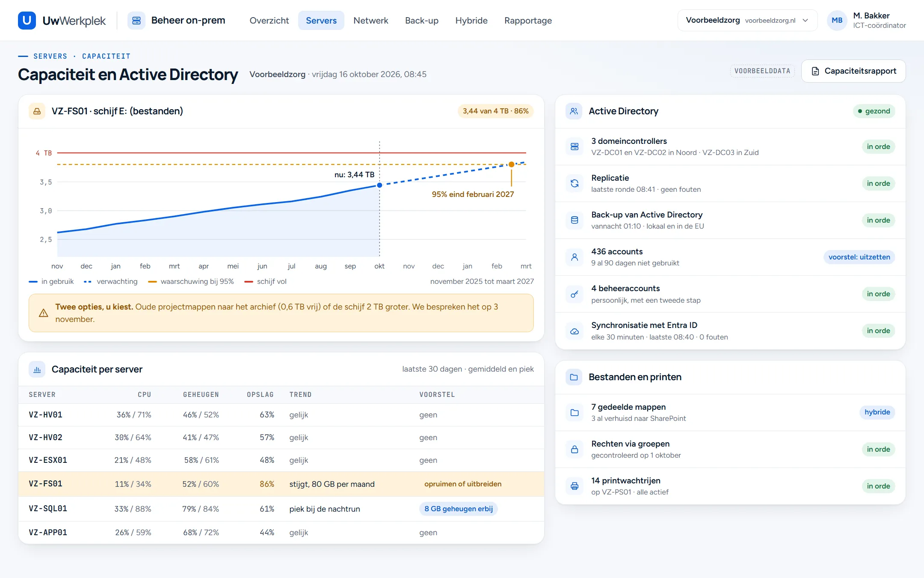Click the 'voorstel: uitzetten' badge

point(859,257)
